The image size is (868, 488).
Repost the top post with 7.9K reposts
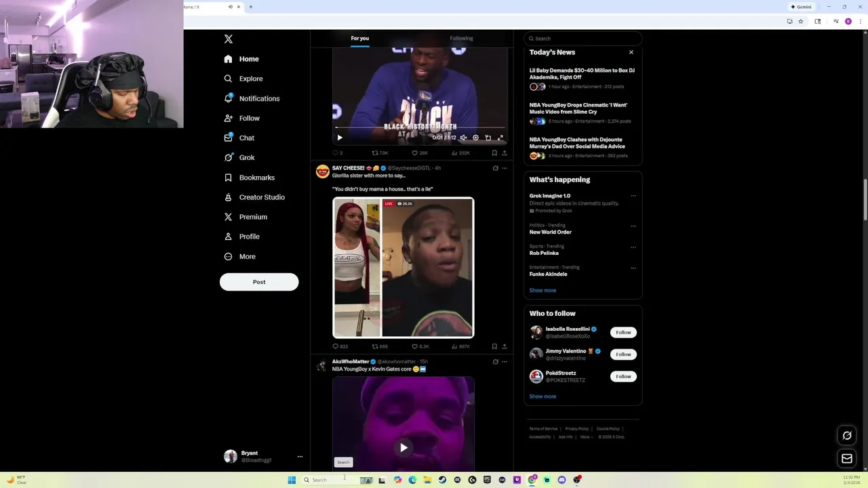[x=380, y=153]
